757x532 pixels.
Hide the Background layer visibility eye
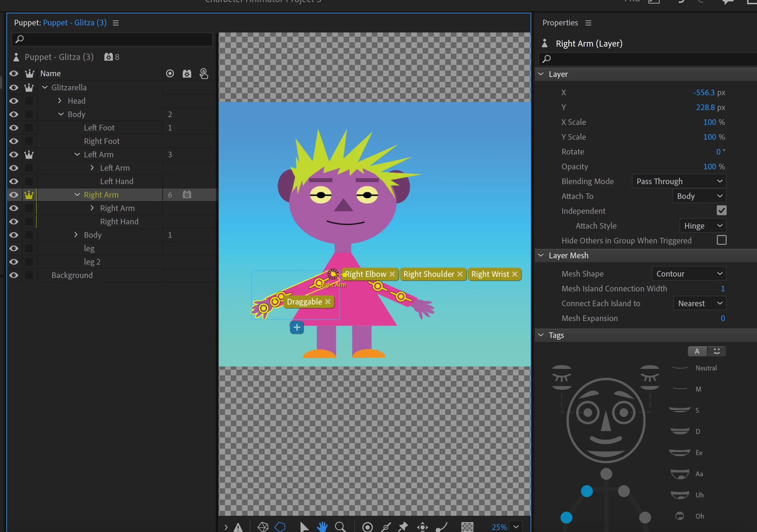tap(14, 275)
